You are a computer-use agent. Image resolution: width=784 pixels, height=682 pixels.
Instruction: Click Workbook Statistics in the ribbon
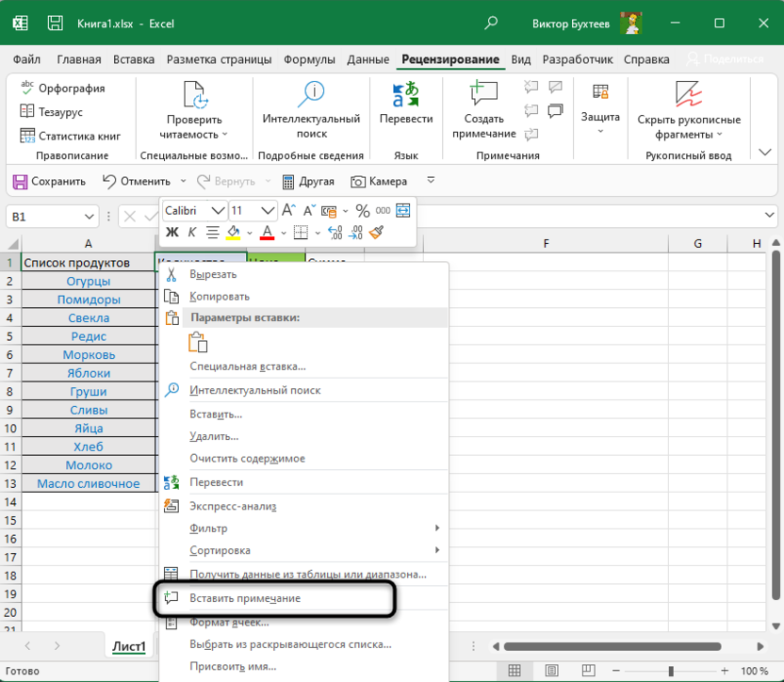pos(70,136)
